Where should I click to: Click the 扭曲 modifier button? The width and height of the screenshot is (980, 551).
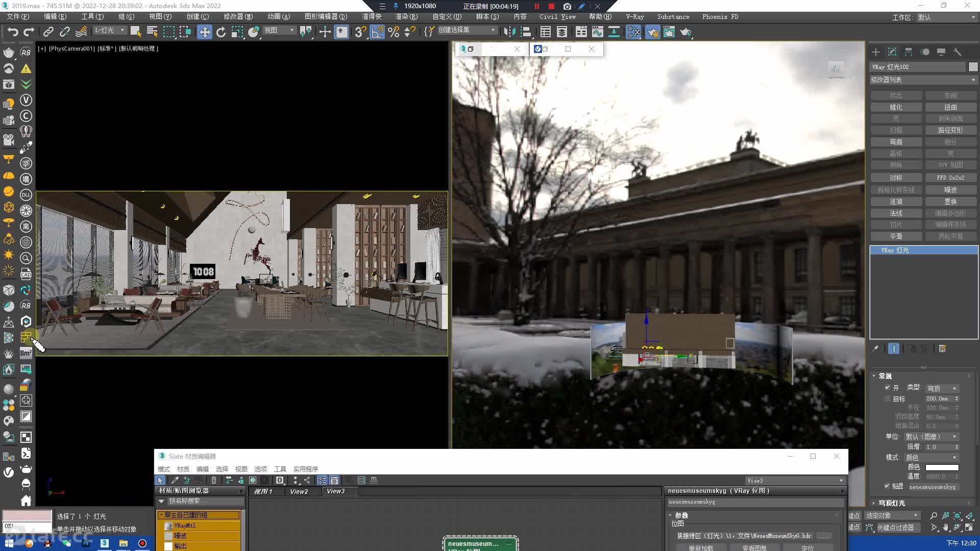pos(950,107)
